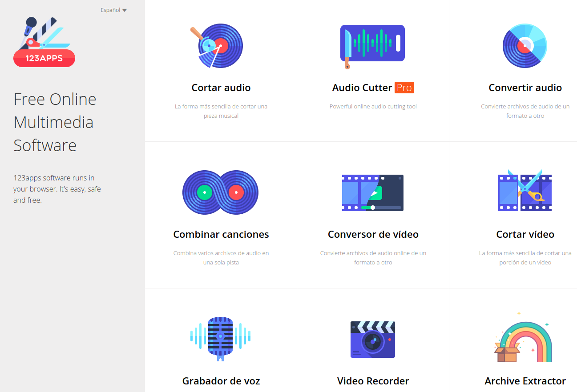Click the 123APPS Swiss-knife logo

pyautogui.click(x=44, y=43)
